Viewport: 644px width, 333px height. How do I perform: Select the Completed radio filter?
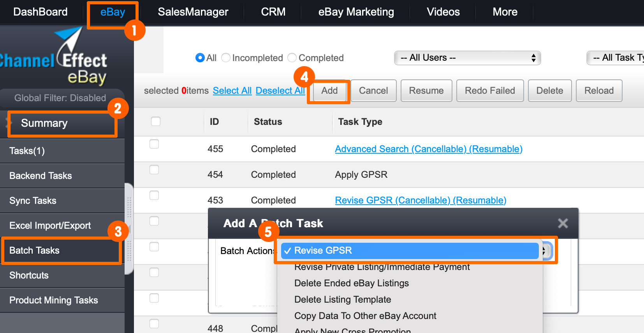point(292,58)
